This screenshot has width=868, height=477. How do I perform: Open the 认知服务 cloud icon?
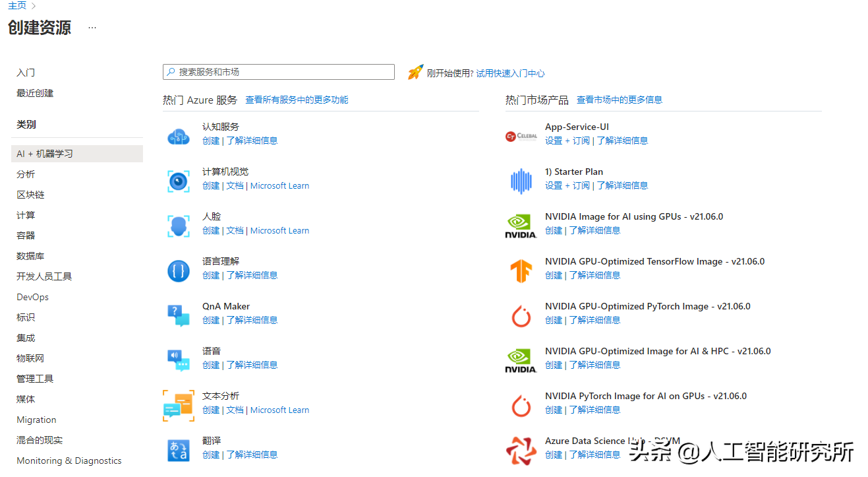pyautogui.click(x=179, y=136)
